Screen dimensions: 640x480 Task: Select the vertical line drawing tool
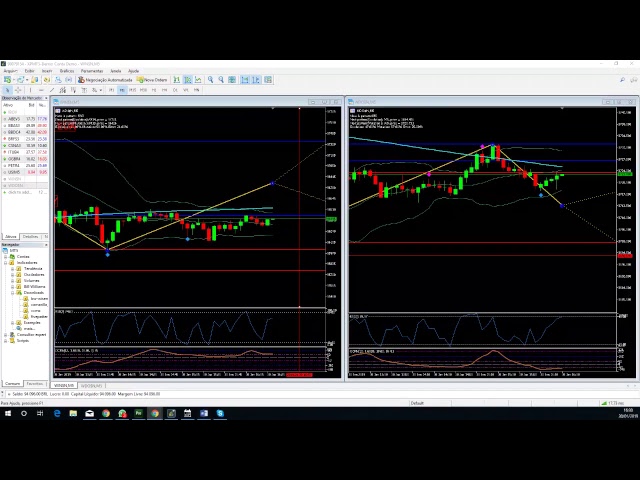click(x=31, y=90)
